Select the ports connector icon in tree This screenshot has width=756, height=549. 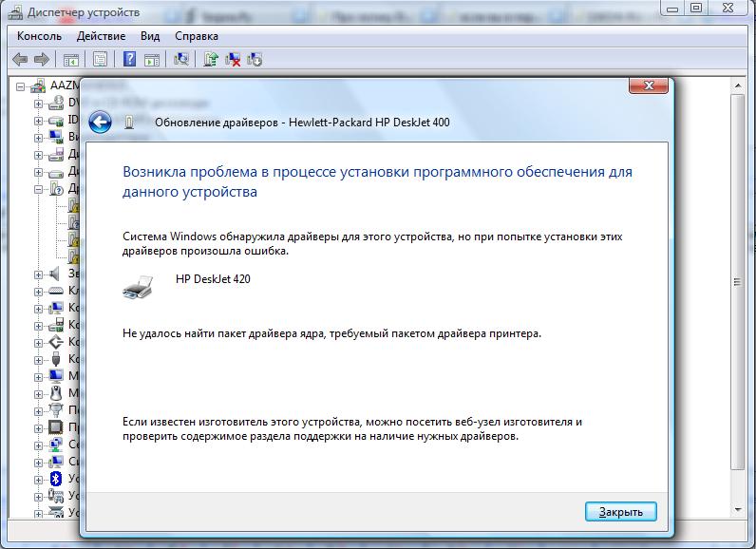click(56, 410)
